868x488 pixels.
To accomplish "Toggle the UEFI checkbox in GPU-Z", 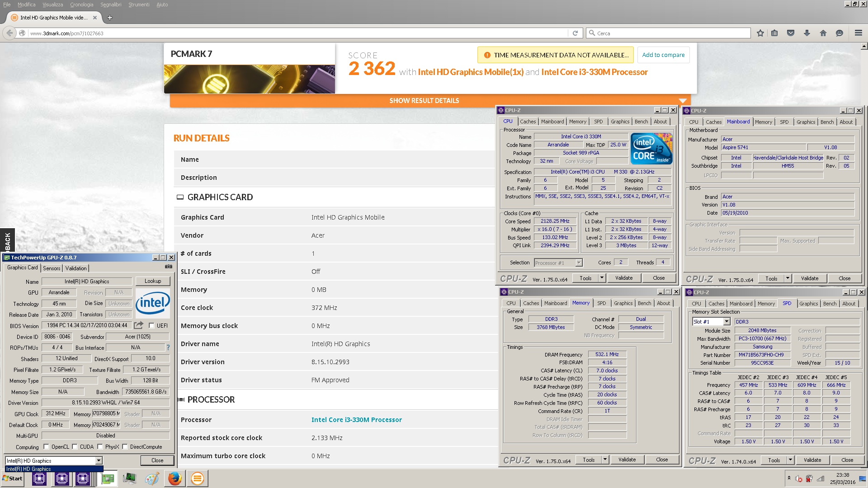I will (x=151, y=325).
